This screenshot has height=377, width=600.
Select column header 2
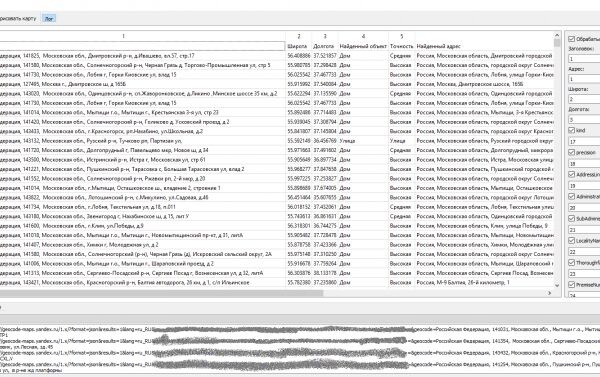[x=298, y=36]
